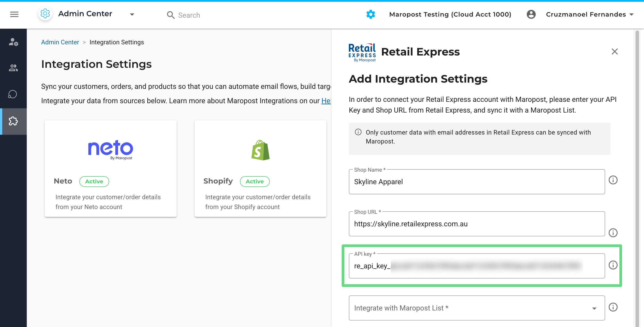Click the Admin Center gear logo
This screenshot has height=327, width=644.
45,14
